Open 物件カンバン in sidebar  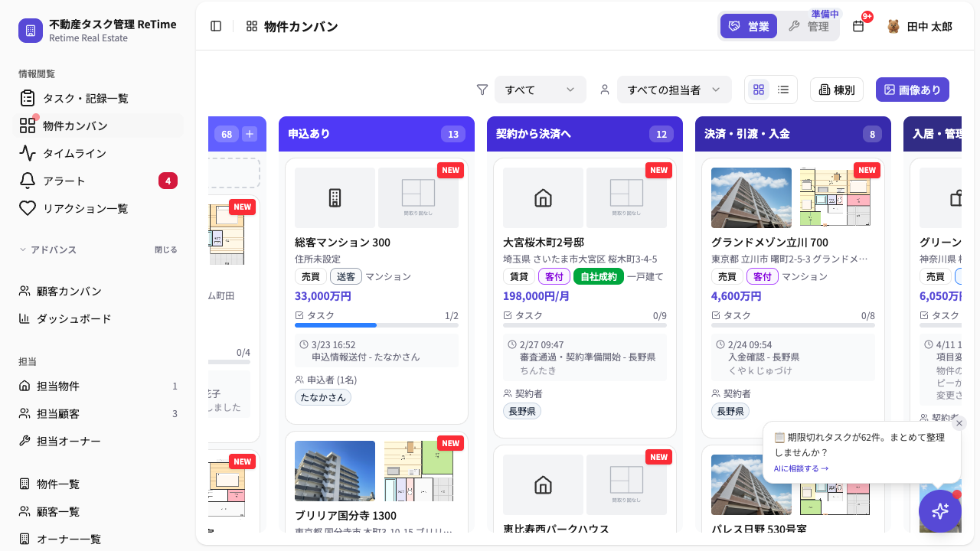coord(98,126)
